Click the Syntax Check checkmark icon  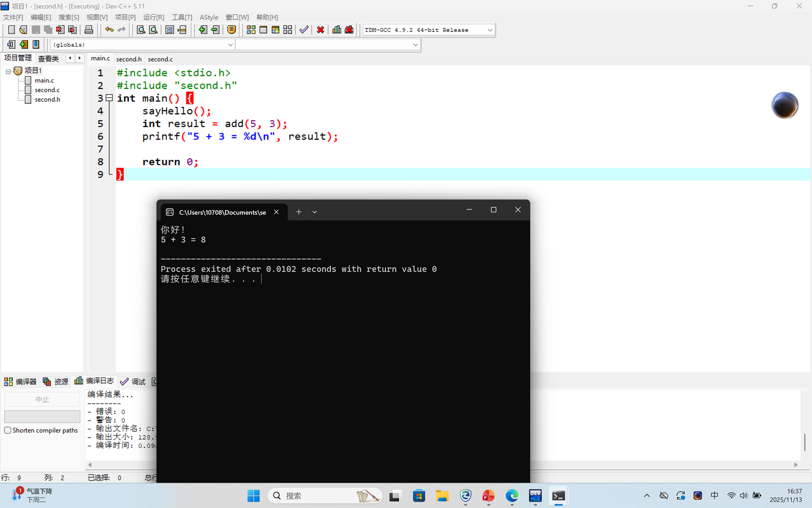coord(304,30)
